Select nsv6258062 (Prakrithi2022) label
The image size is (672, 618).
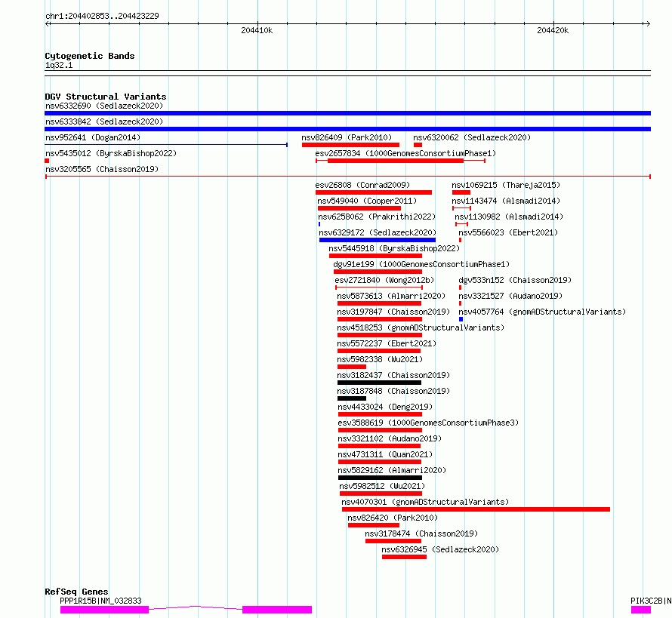pyautogui.click(x=377, y=217)
